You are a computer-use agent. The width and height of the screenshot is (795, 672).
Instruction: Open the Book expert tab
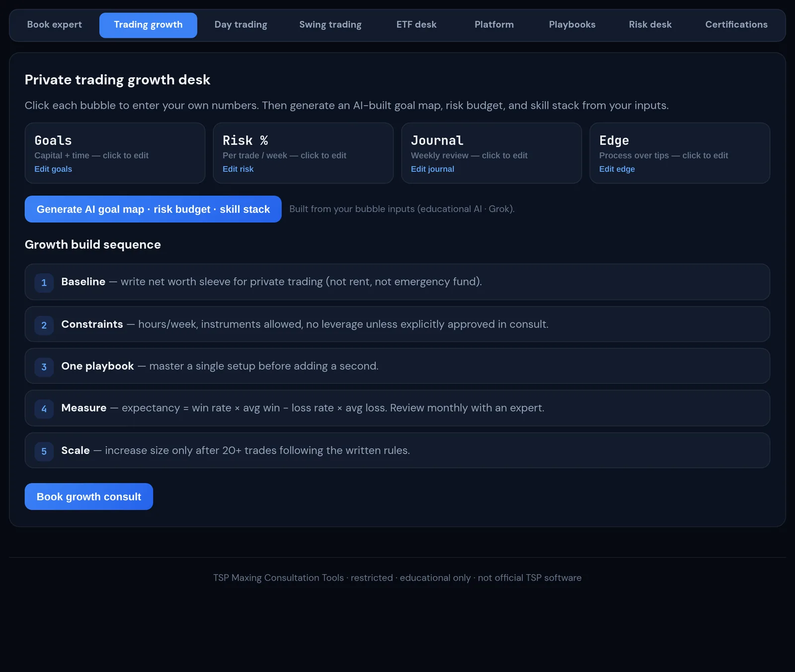[x=54, y=25]
